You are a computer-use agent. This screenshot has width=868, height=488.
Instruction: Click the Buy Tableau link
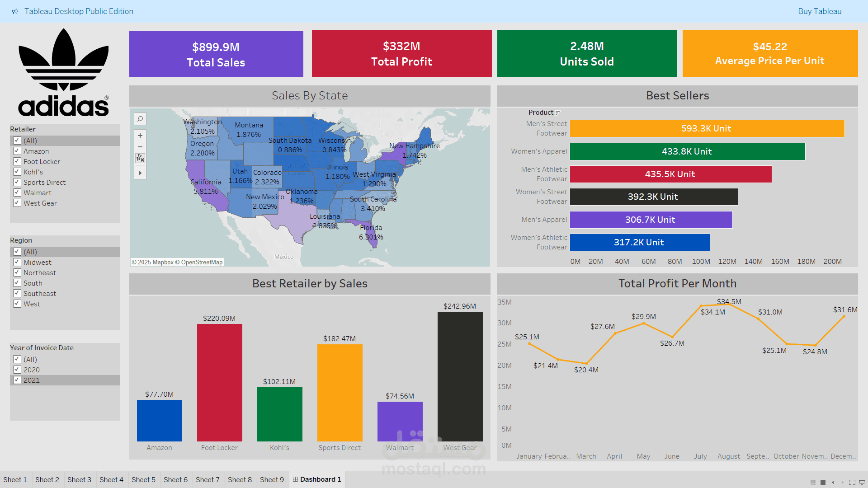click(x=820, y=11)
